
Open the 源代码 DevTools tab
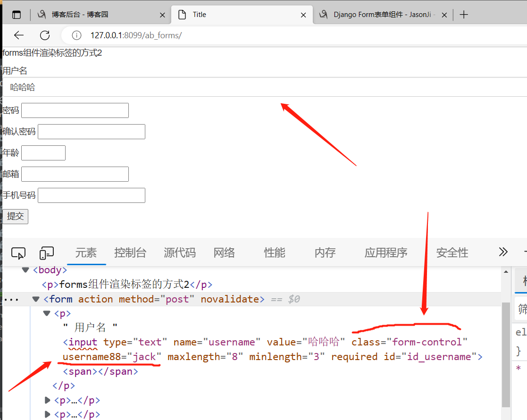179,252
